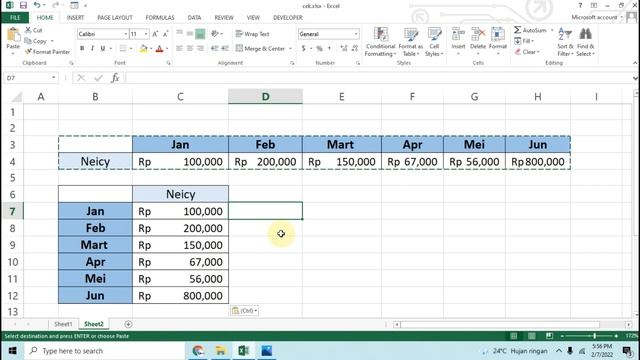Apply the yellow fill color
Viewport: 640px width, 360px height.
point(143,49)
